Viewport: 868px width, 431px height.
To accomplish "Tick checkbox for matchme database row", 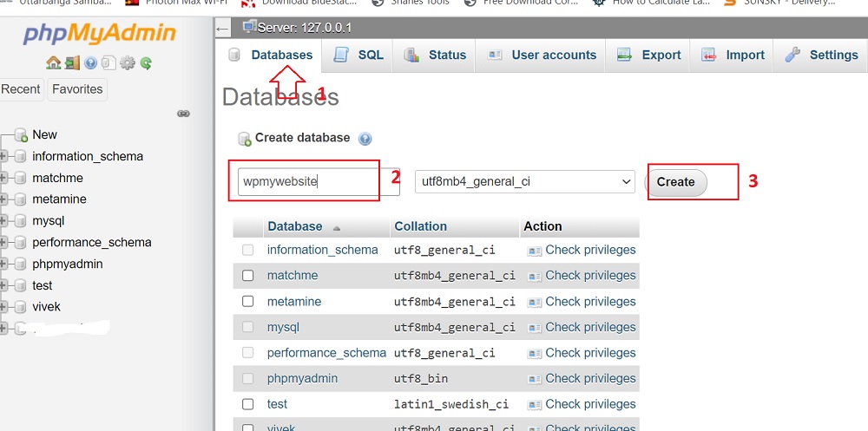I will 248,276.
